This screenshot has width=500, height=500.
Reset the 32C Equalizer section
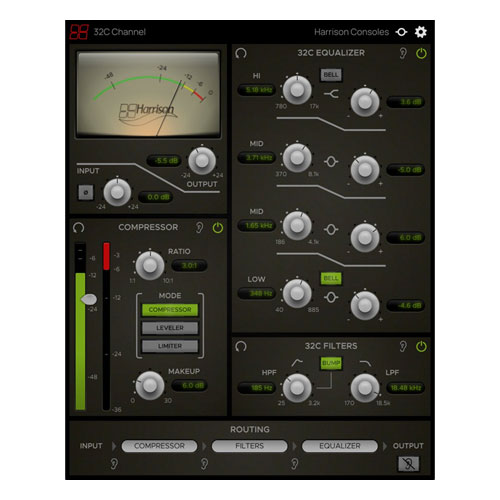pos(241,53)
